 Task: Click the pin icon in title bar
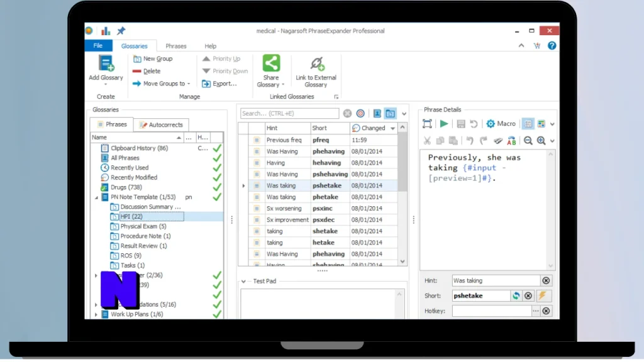coord(121,31)
